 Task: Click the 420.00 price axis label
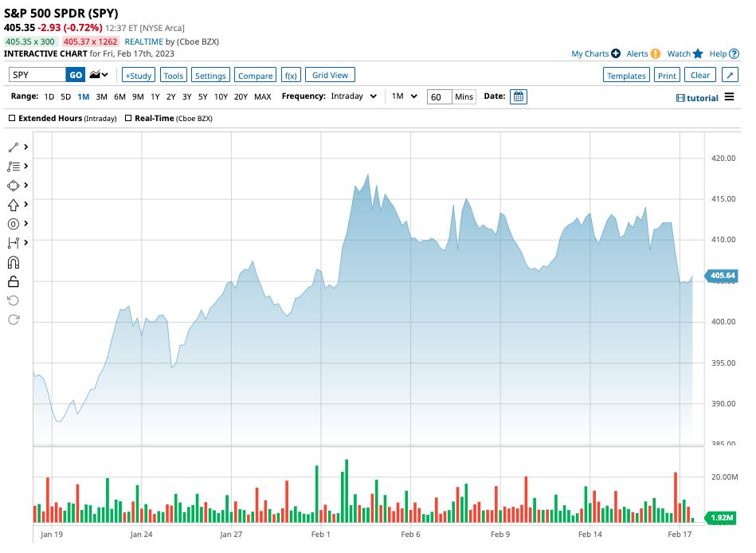(x=723, y=158)
